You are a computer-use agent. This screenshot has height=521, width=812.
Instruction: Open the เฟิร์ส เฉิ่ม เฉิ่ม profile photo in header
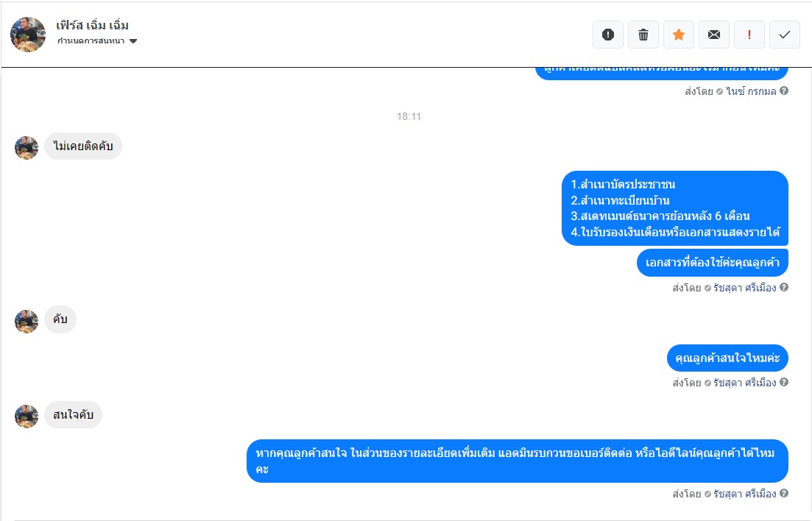pyautogui.click(x=28, y=34)
